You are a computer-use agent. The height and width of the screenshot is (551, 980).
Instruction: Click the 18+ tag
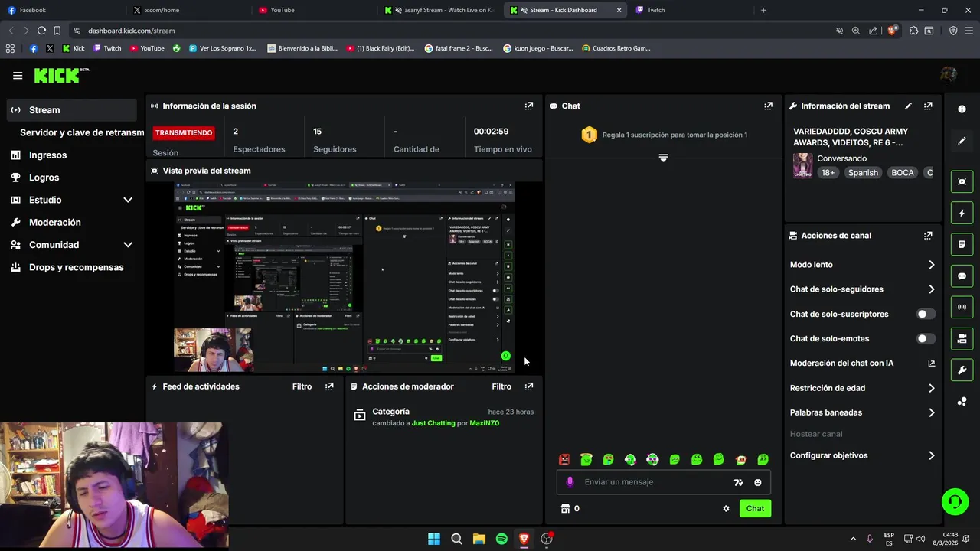coord(828,173)
